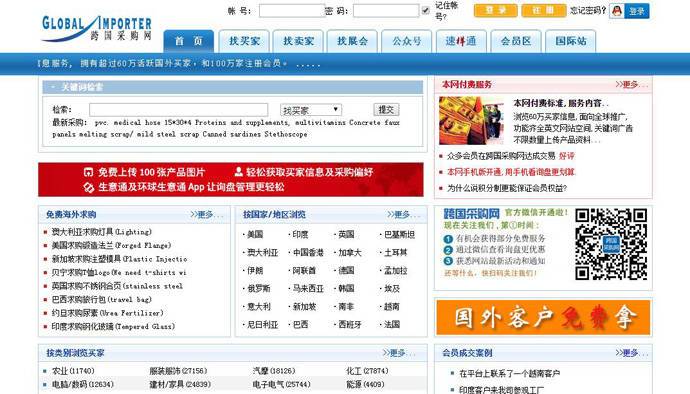Browse buyers from 中国香港
The width and height of the screenshot is (690, 394).
pyautogui.click(x=308, y=253)
